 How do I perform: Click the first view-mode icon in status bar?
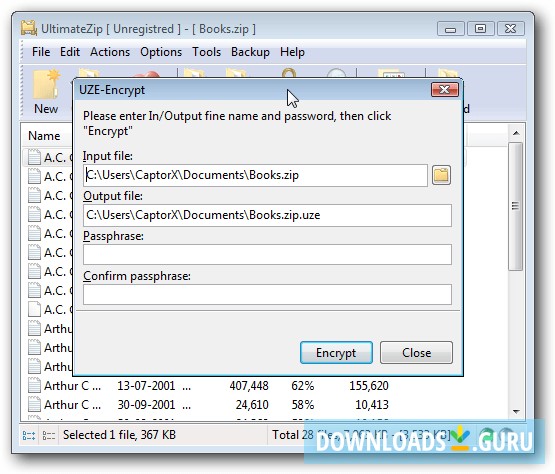pyautogui.click(x=29, y=435)
